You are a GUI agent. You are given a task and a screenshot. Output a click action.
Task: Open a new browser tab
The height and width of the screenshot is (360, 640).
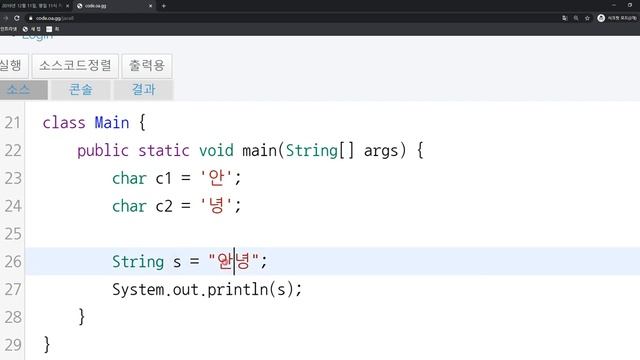point(164,6)
